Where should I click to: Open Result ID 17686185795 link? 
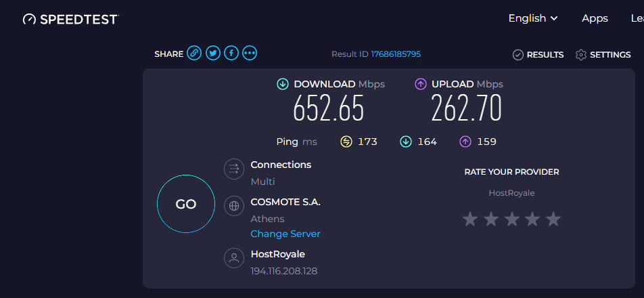click(396, 54)
